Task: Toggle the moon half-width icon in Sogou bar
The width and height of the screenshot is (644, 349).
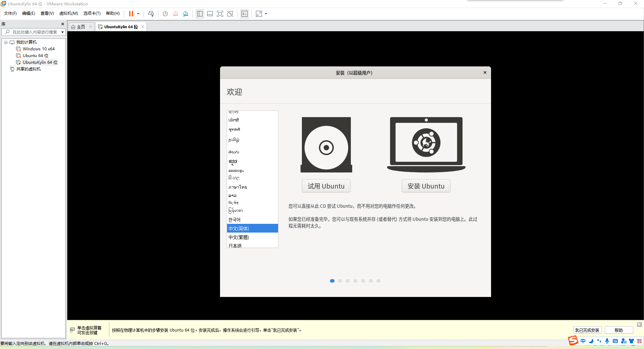Action: (591, 341)
